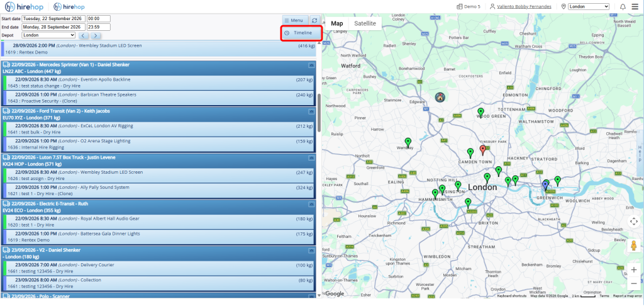
Task: Click the depot home marker near Edgware
Action: pos(440,98)
